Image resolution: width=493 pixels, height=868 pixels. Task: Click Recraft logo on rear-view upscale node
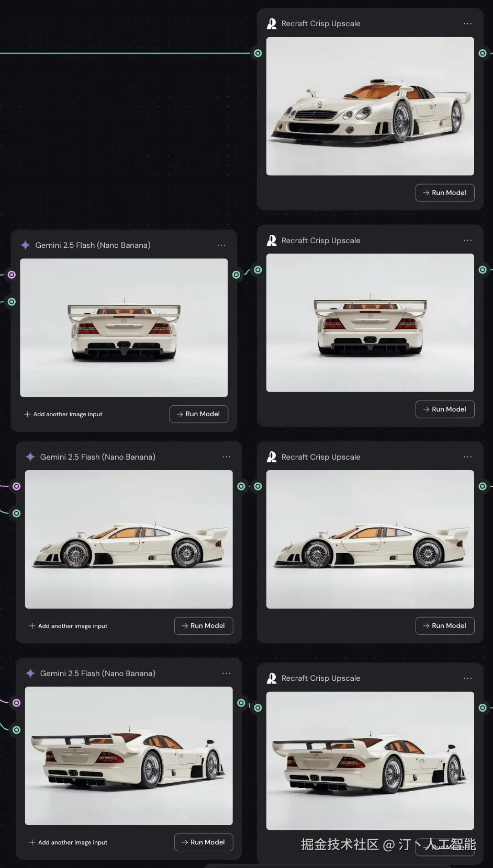click(272, 241)
